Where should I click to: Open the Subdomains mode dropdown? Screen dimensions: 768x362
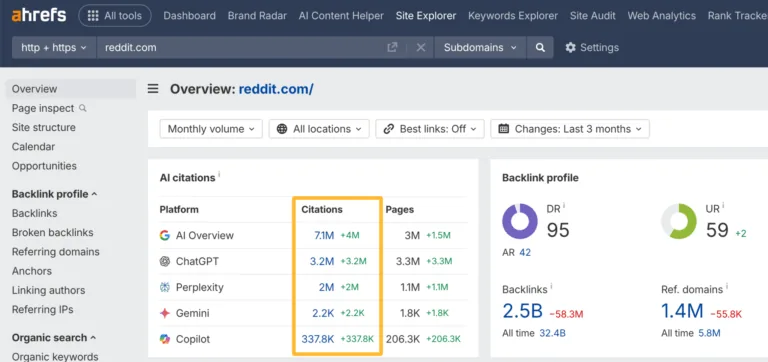tap(480, 48)
